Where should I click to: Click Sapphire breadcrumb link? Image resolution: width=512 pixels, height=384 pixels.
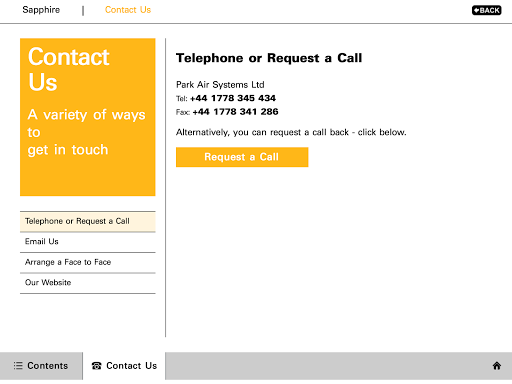point(41,10)
